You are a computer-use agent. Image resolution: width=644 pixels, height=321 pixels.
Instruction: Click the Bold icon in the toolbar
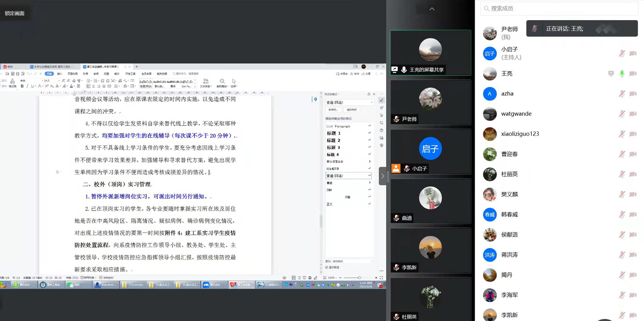pyautogui.click(x=22, y=86)
